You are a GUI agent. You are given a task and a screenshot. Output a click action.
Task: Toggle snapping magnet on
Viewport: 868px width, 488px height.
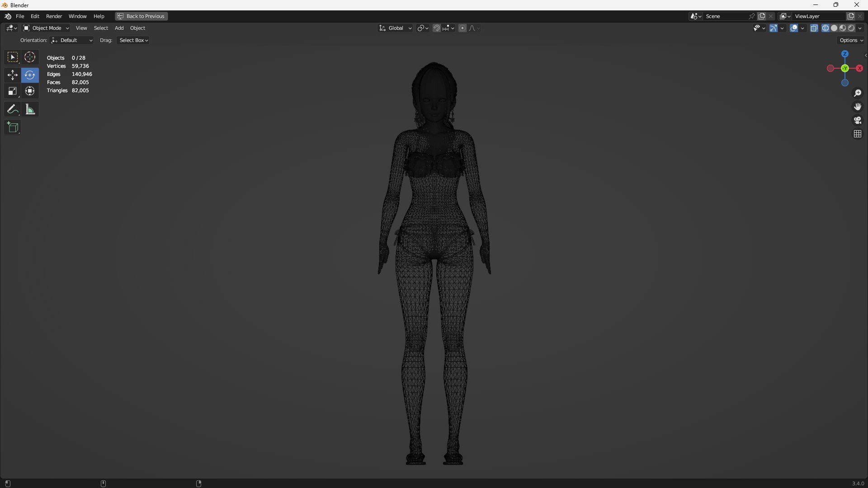(x=436, y=28)
